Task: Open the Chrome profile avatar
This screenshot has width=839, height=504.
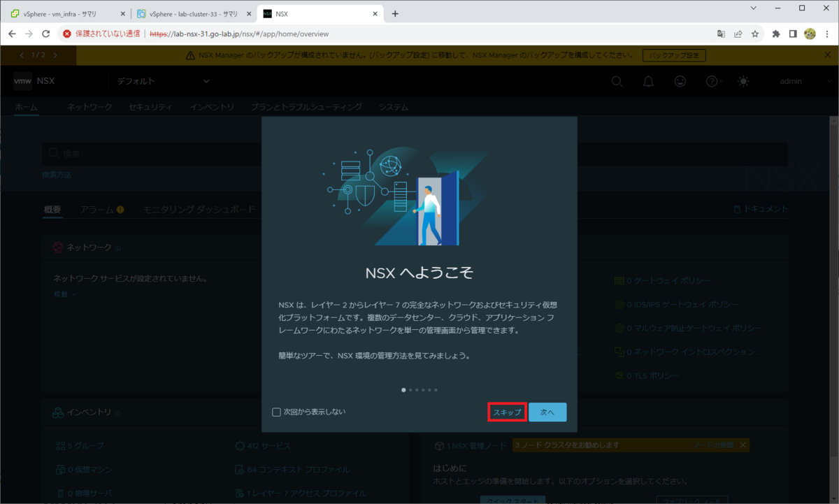Action: pyautogui.click(x=810, y=34)
